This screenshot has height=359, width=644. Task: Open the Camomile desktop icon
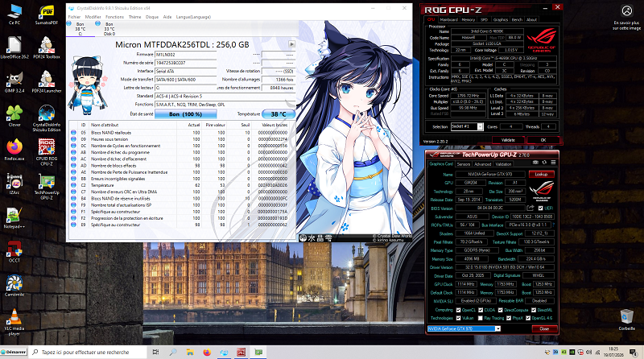pos(14,286)
